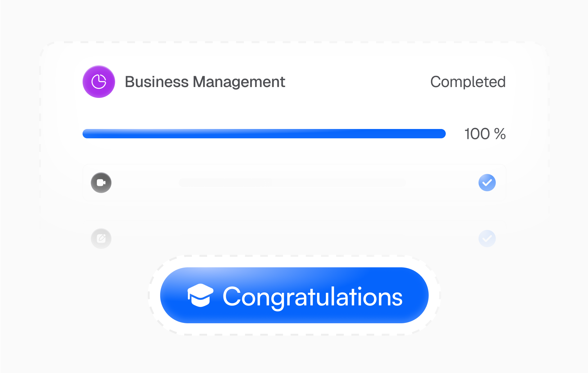Toggle the faded checkmark on writing lesson
This screenshot has width=588, height=373.
click(x=487, y=238)
